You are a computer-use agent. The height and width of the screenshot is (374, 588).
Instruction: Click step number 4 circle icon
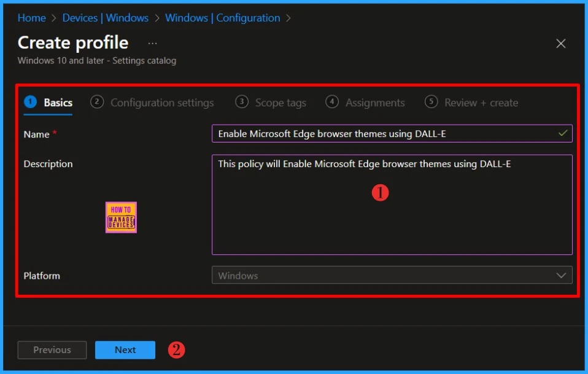[x=332, y=102]
